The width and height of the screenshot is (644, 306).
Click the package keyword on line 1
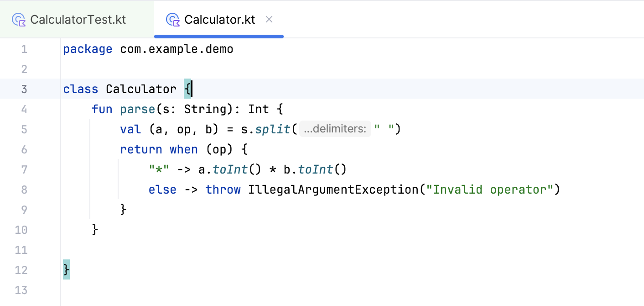coord(88,49)
